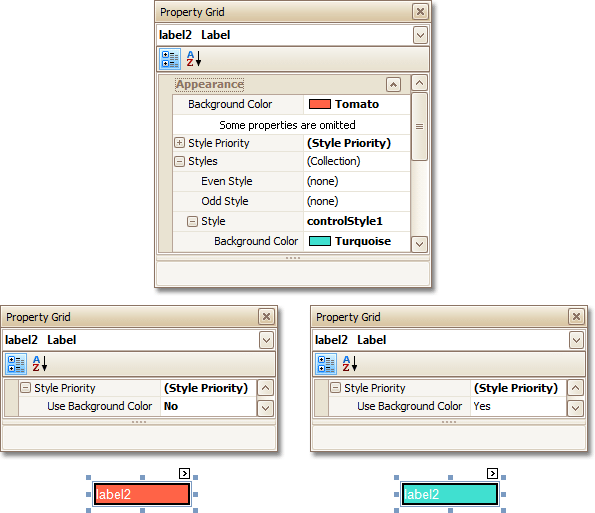Click the Turquoise background color swatch

(x=320, y=241)
